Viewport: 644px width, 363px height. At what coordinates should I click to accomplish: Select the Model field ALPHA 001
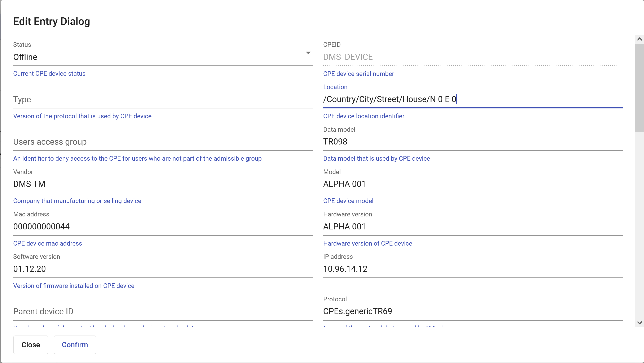[472, 184]
